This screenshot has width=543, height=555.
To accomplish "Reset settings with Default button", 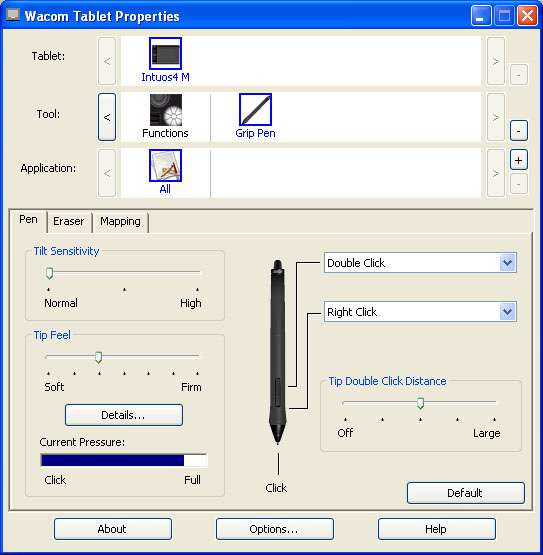I will pyautogui.click(x=465, y=493).
